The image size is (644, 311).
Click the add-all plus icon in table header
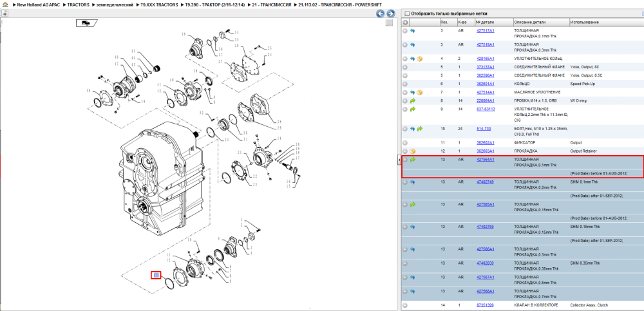click(405, 22)
